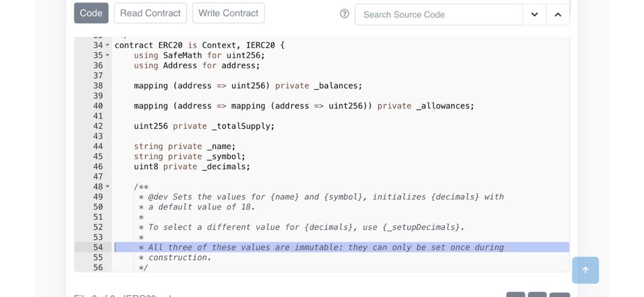
Task: Click the '@dev Sets the values' comment line
Action: [x=321, y=197]
